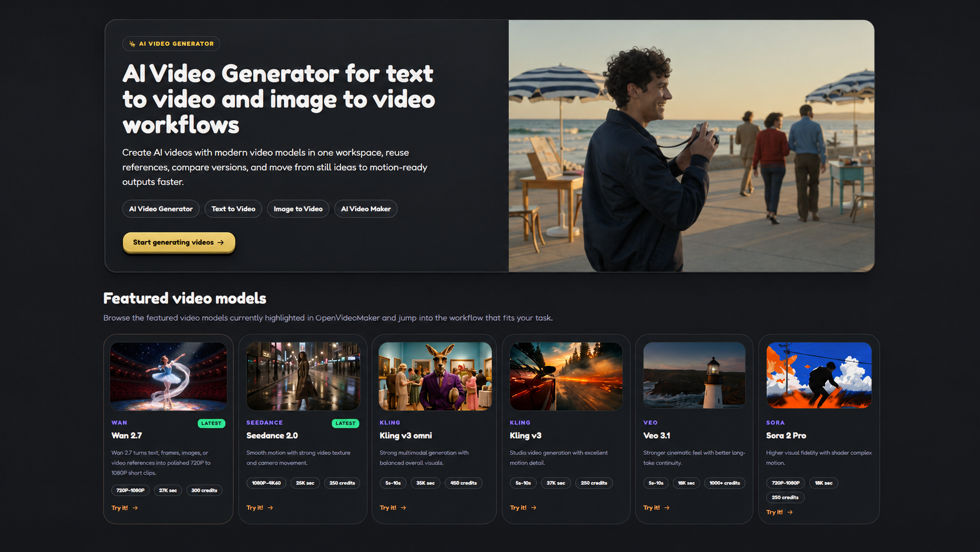The height and width of the screenshot is (552, 980).
Task: Follow the Try it! link for Wan 2.7
Action: 125,508
